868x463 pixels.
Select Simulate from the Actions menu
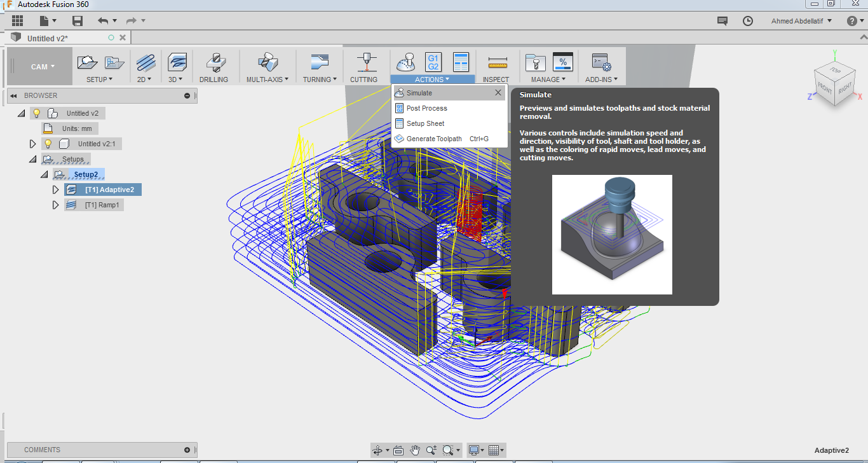(449, 93)
